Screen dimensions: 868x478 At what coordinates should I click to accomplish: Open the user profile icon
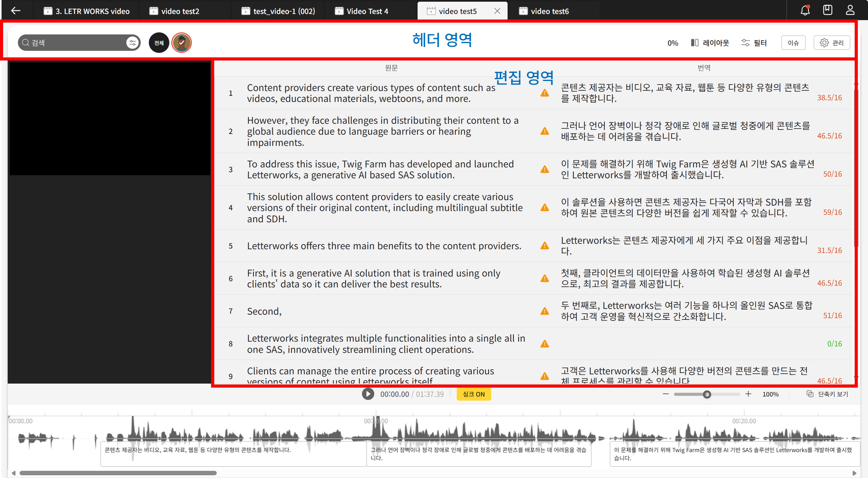[x=850, y=10]
